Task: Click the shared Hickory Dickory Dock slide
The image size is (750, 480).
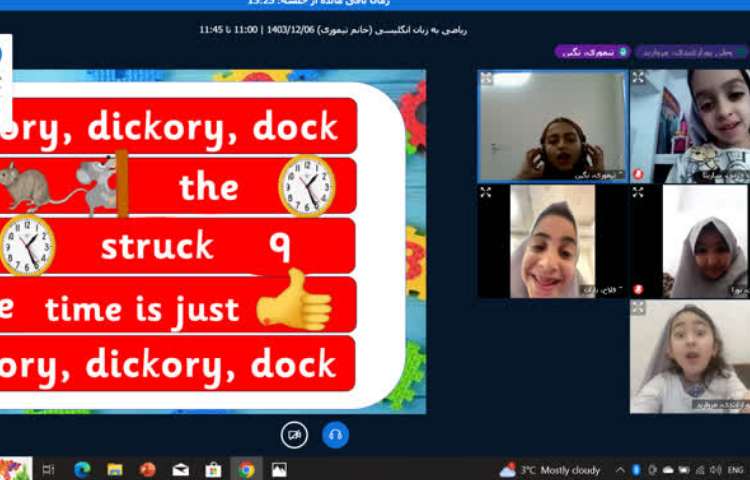Action: coord(213,241)
